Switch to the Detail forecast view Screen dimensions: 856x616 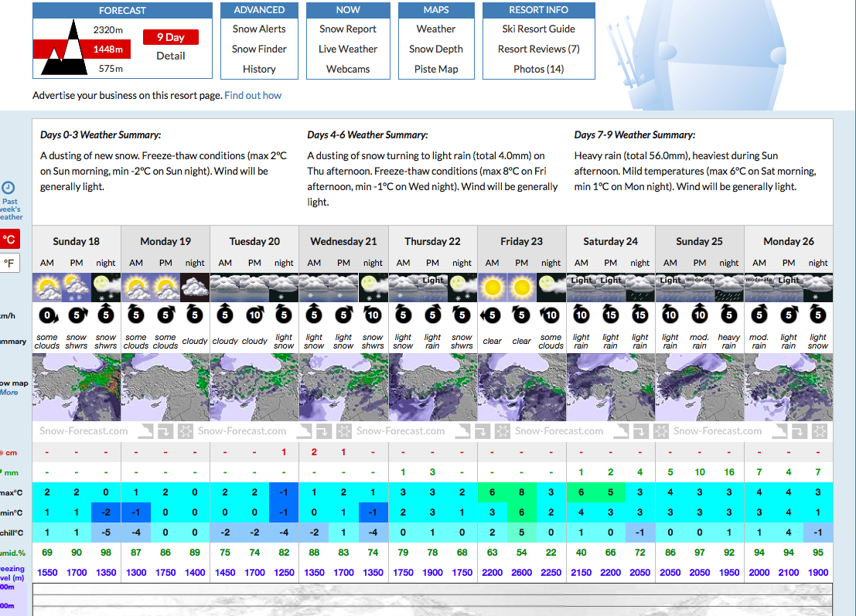pos(170,56)
